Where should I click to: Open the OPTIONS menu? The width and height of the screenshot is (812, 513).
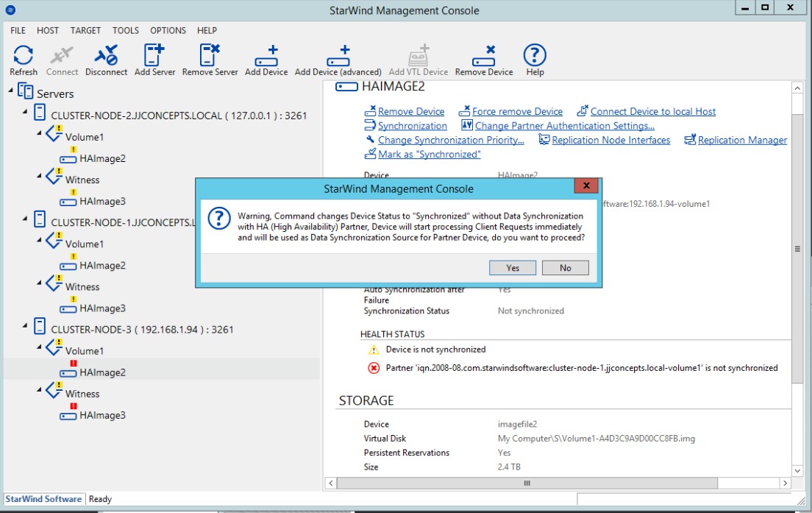coord(168,31)
